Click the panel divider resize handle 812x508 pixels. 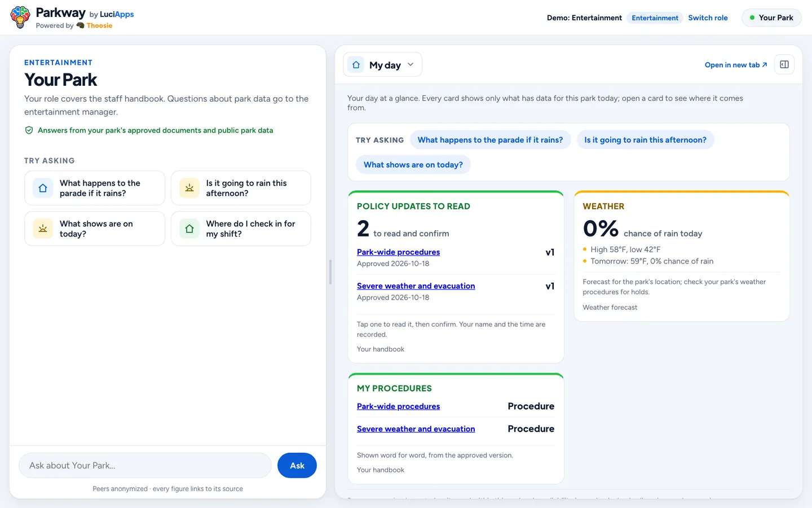pyautogui.click(x=330, y=272)
